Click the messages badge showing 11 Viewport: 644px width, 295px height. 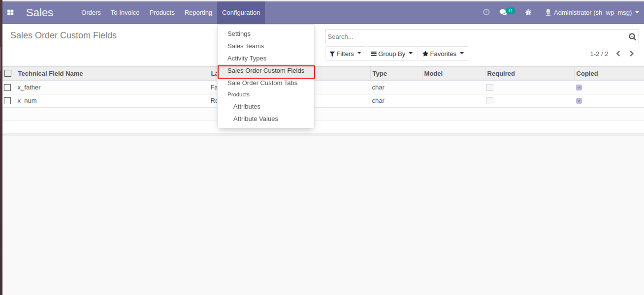[x=511, y=10]
